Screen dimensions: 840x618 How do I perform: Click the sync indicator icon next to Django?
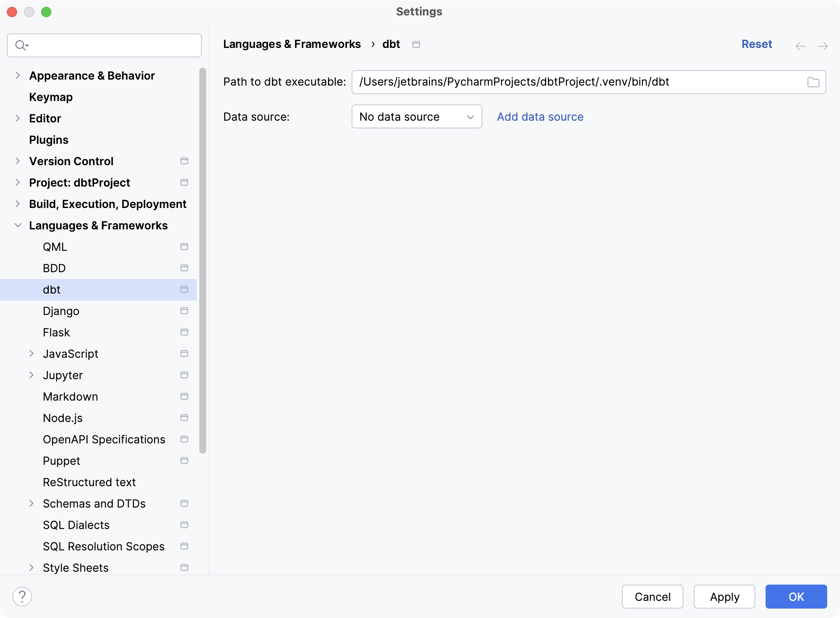pyautogui.click(x=184, y=311)
